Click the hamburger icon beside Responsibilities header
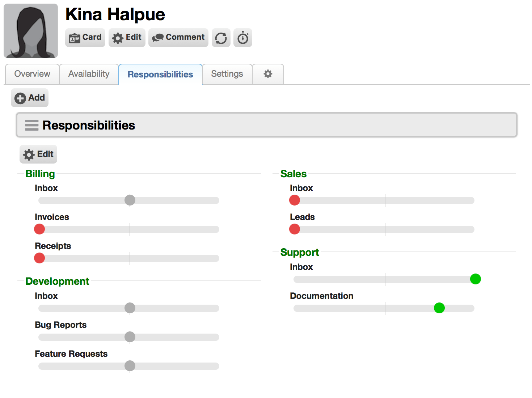The image size is (532, 398). (32, 125)
